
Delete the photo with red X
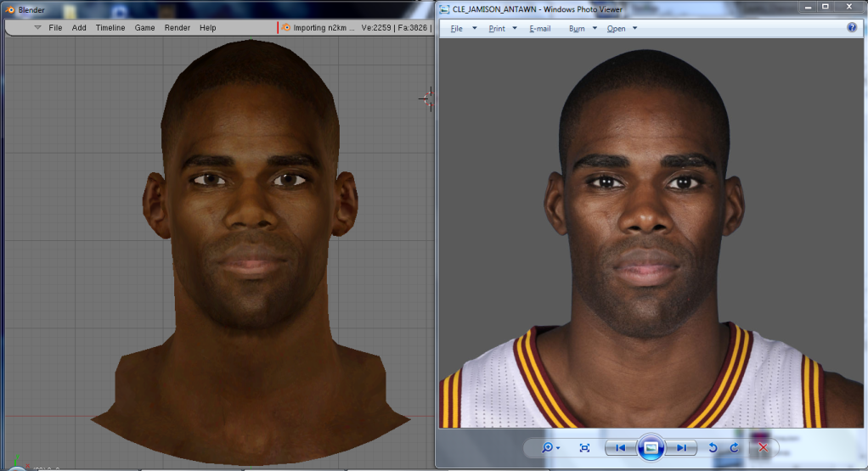tap(763, 448)
